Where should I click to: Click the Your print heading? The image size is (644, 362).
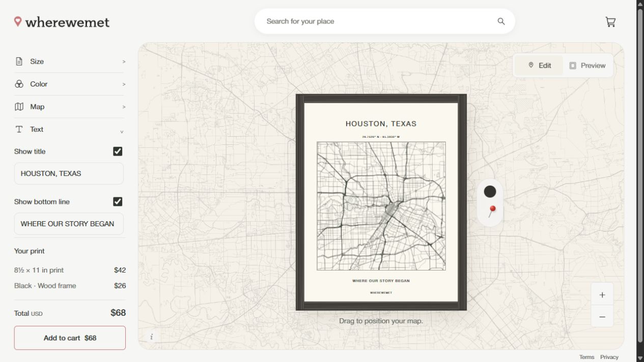point(29,251)
